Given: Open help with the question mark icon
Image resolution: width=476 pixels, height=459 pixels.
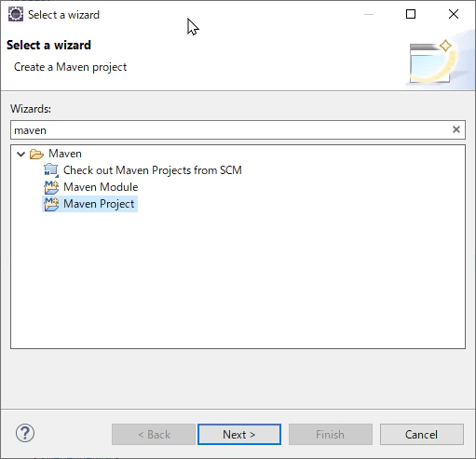Looking at the screenshot, I should [25, 433].
